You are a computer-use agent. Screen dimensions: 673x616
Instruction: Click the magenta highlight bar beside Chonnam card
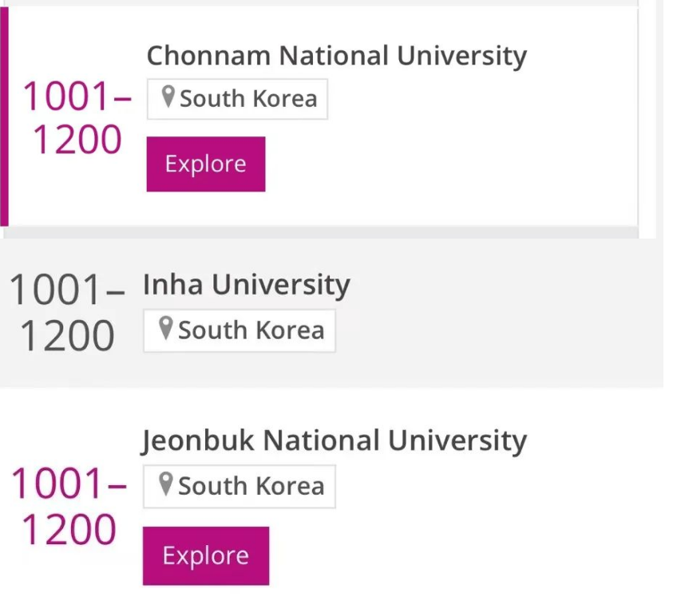(x=4, y=118)
